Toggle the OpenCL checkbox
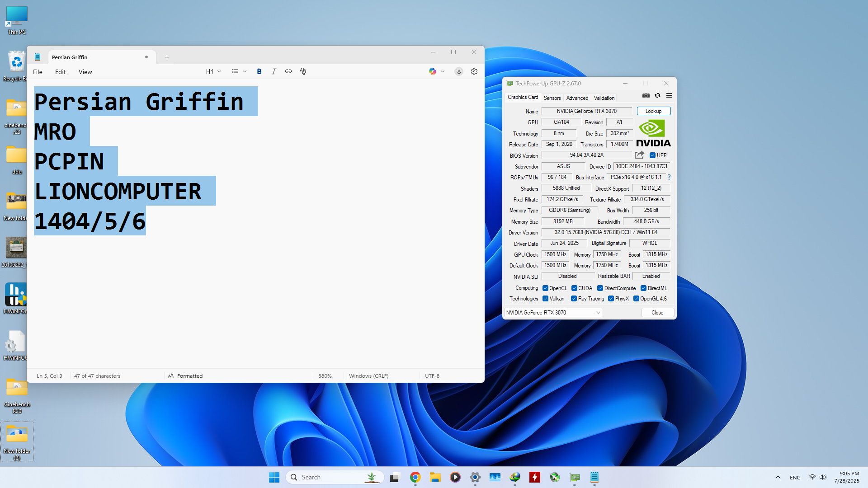Viewport: 868px width, 488px height. [x=545, y=288]
